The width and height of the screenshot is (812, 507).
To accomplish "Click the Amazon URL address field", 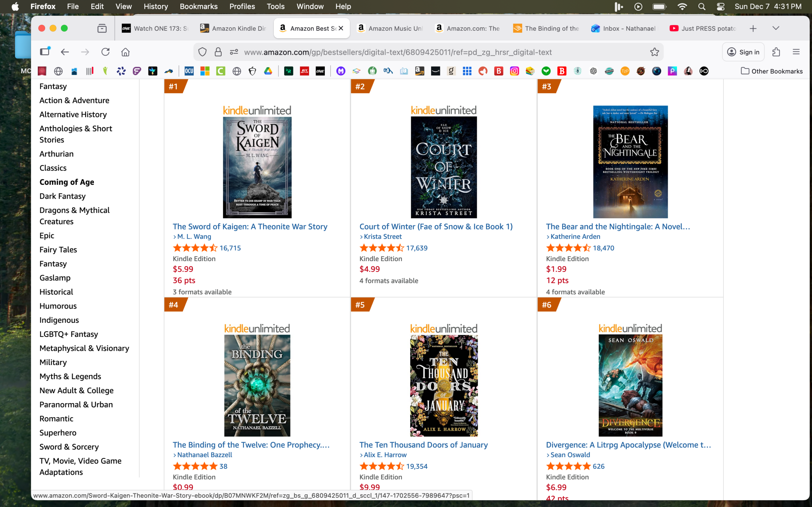I will [x=398, y=52].
